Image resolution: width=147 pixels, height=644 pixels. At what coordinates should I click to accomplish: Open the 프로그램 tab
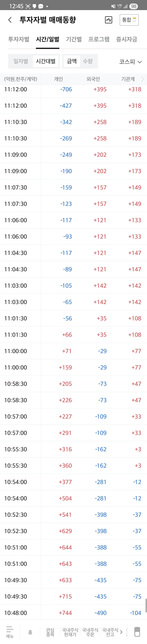pos(99,39)
